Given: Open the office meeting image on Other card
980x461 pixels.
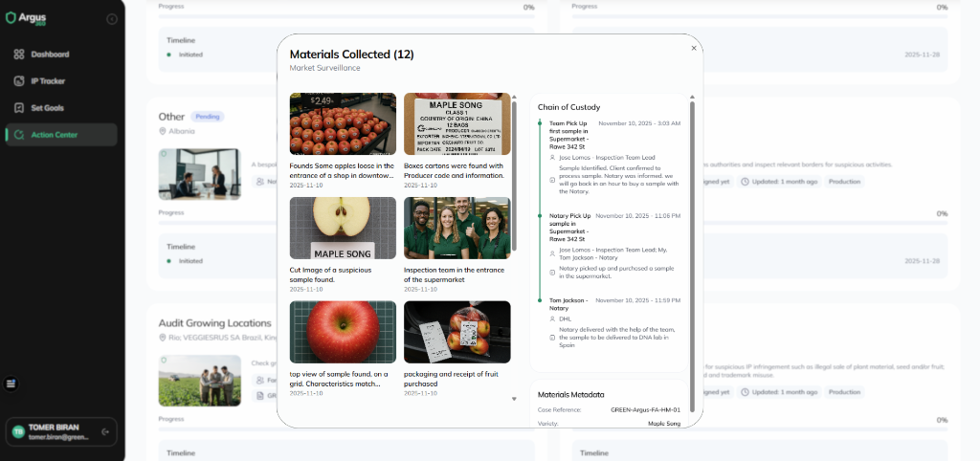Looking at the screenshot, I should (199, 174).
